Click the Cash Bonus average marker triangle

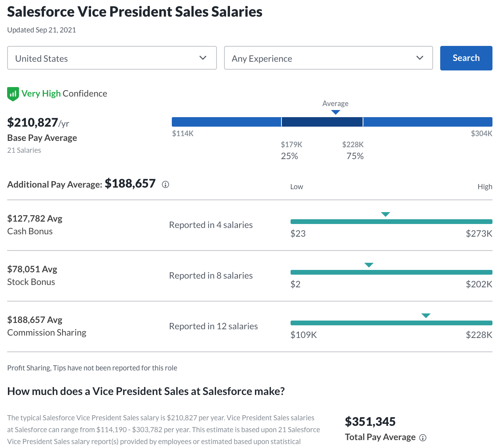pos(386,215)
